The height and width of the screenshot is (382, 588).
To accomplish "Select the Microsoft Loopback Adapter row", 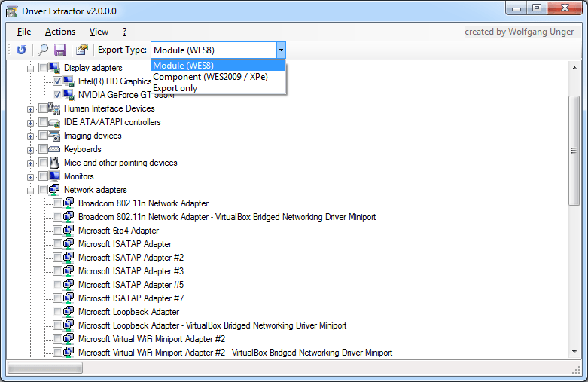I will [129, 312].
